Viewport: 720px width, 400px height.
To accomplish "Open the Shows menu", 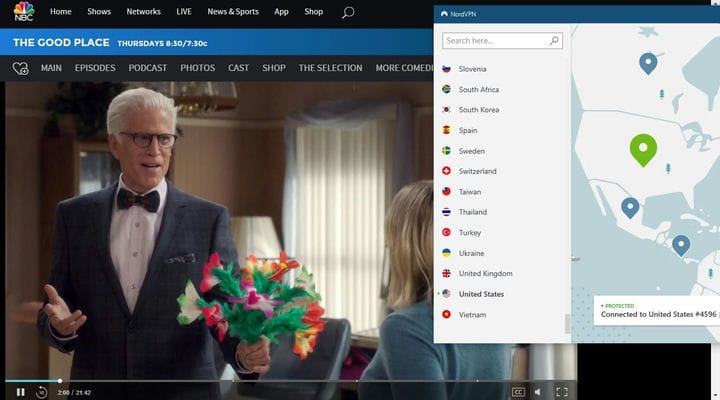I will (x=99, y=11).
